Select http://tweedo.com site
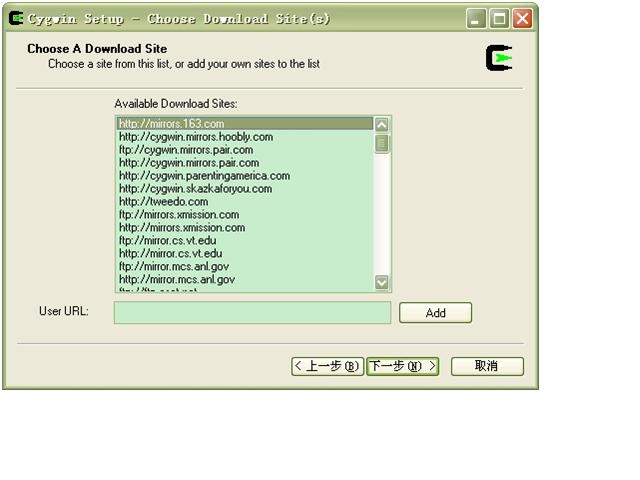 (245, 202)
